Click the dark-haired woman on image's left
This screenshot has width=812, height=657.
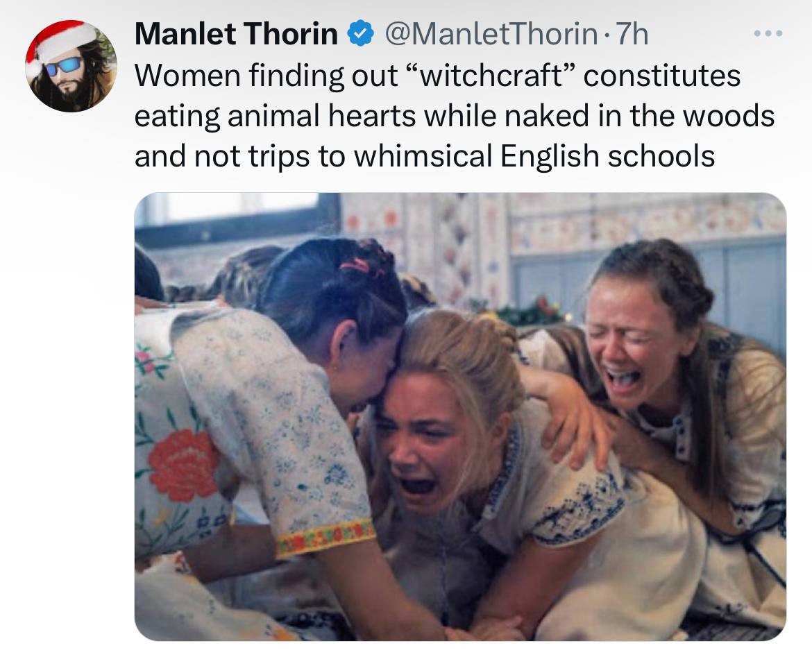(326, 312)
